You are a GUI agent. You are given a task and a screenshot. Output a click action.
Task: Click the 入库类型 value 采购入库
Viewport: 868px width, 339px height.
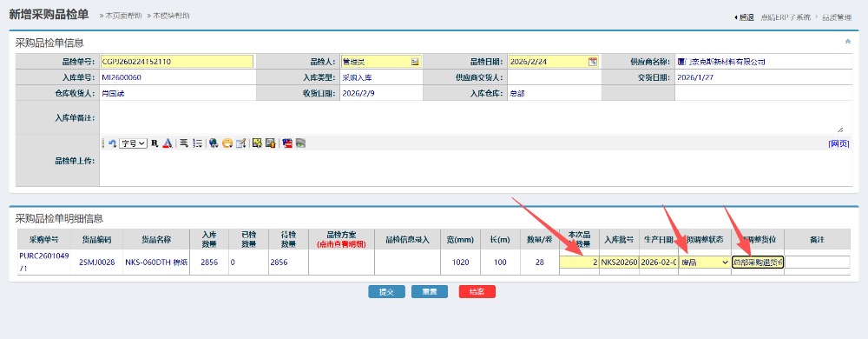(x=357, y=77)
